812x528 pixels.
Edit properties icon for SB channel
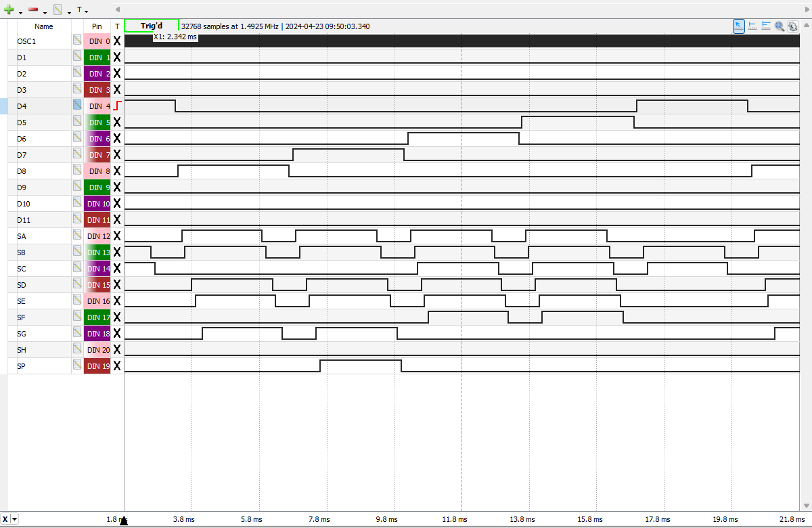(77, 252)
